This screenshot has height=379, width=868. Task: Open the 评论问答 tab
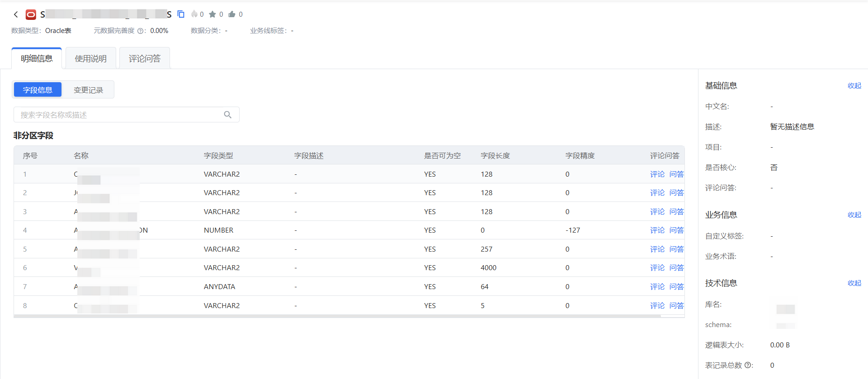[x=144, y=59]
